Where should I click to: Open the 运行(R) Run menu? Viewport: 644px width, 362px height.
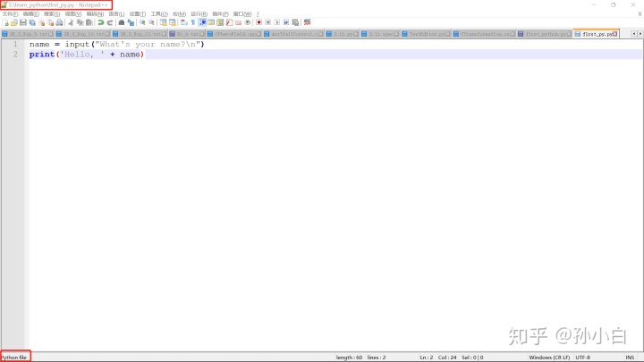click(199, 14)
